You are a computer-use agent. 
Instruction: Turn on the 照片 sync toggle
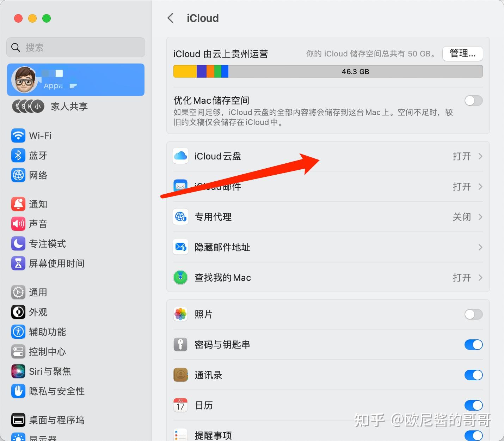pyautogui.click(x=473, y=314)
